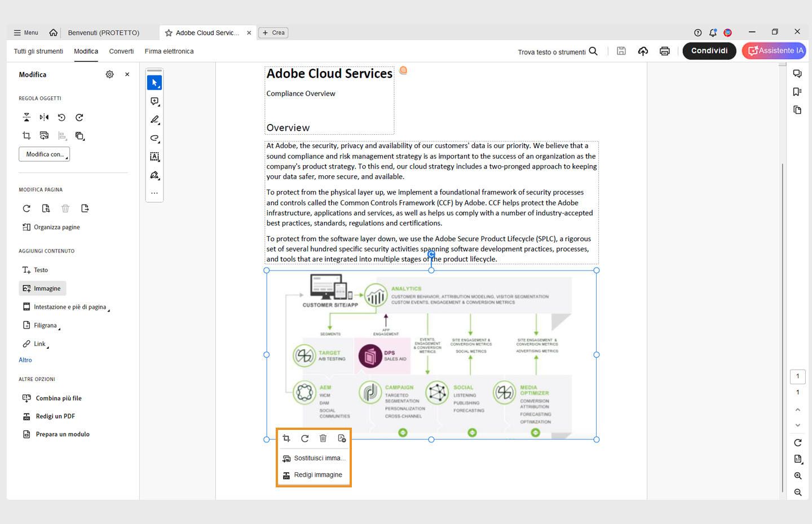The height and width of the screenshot is (524, 812).
Task: Click the rotate counterclockwise icon in Regola oggetti
Action: point(61,117)
